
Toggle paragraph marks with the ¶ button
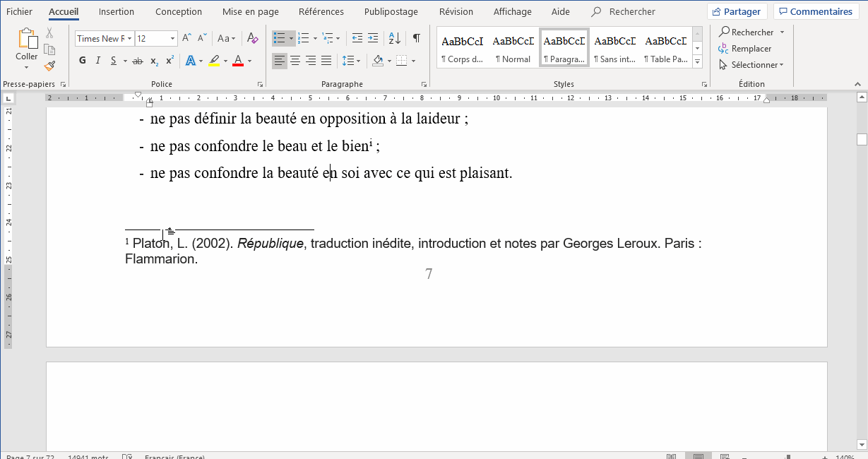point(417,38)
